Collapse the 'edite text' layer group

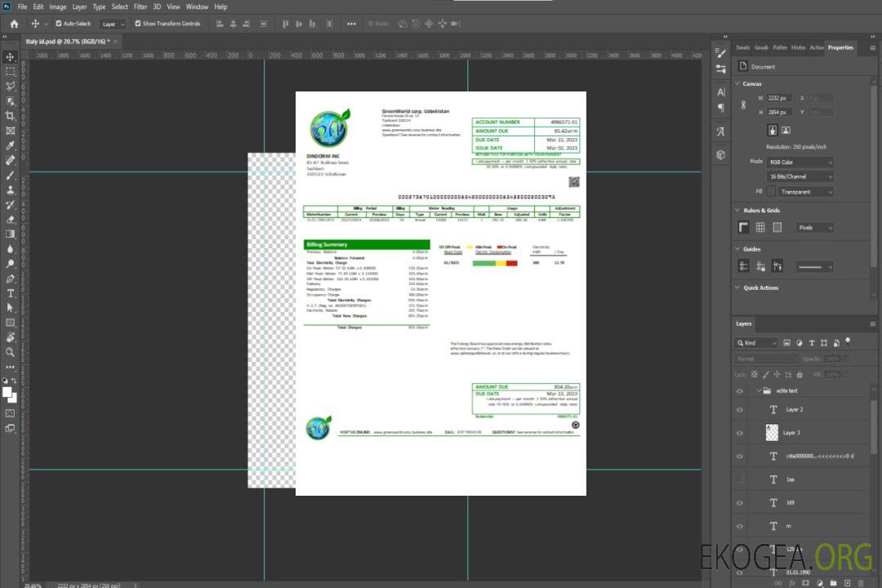pyautogui.click(x=759, y=391)
